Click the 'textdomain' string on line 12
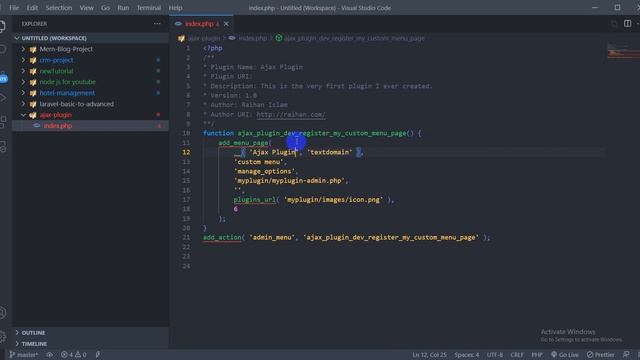This screenshot has width=640, height=360. coord(329,152)
